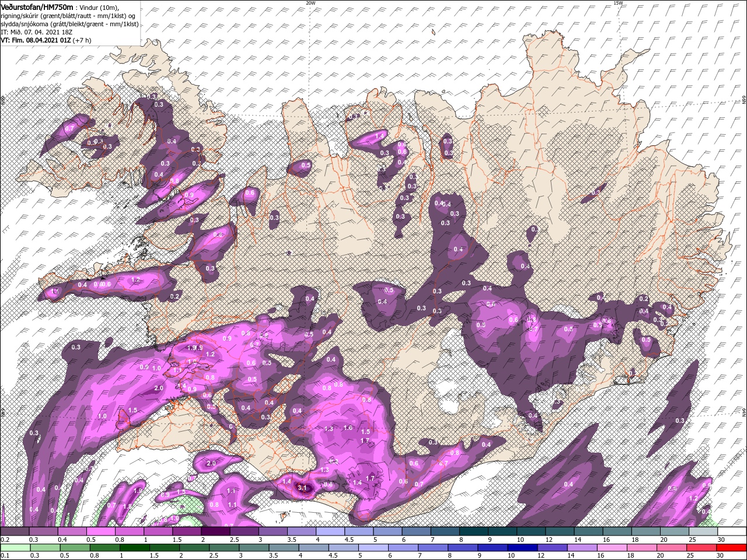Viewport: 747px width, 560px height.
Task: Click the 0.1 label in the legend
Action: [5, 555]
